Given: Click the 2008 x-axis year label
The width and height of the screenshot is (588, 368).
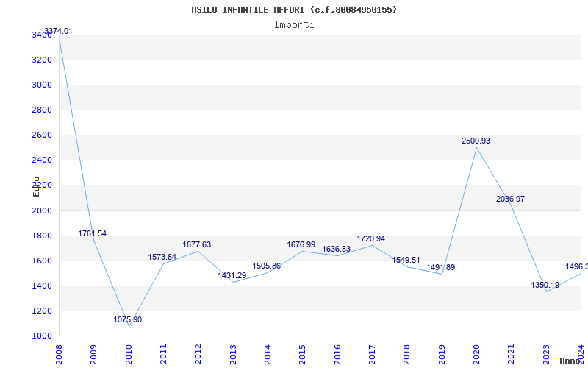Looking at the screenshot, I should (59, 354).
